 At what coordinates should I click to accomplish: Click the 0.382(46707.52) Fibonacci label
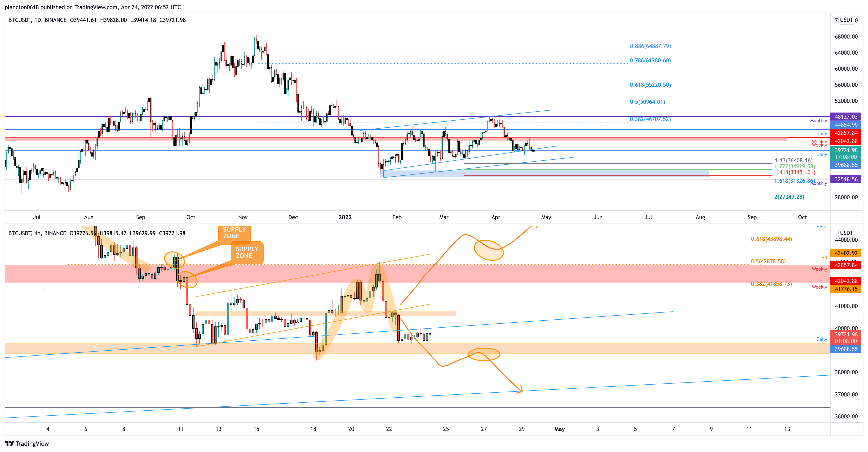click(x=650, y=119)
